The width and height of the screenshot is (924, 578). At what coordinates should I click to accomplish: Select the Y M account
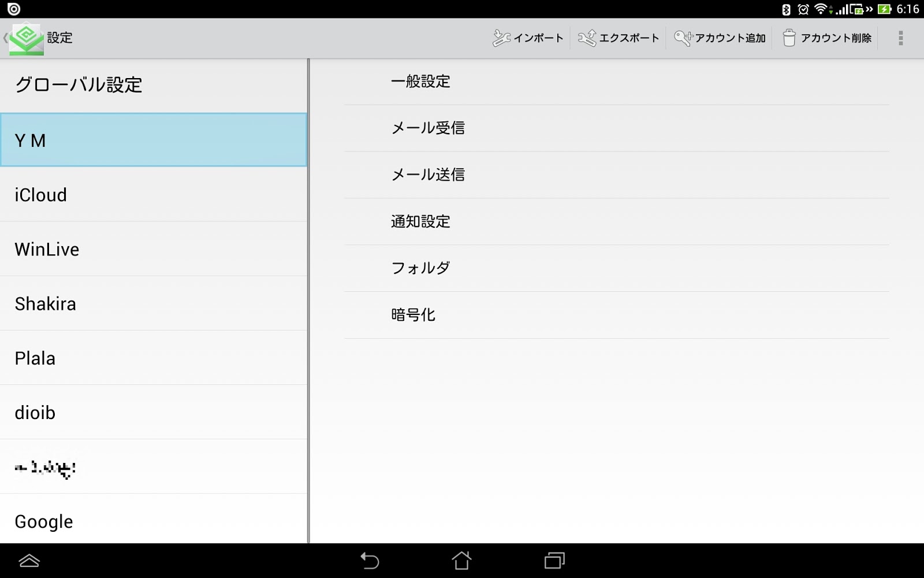[154, 140]
